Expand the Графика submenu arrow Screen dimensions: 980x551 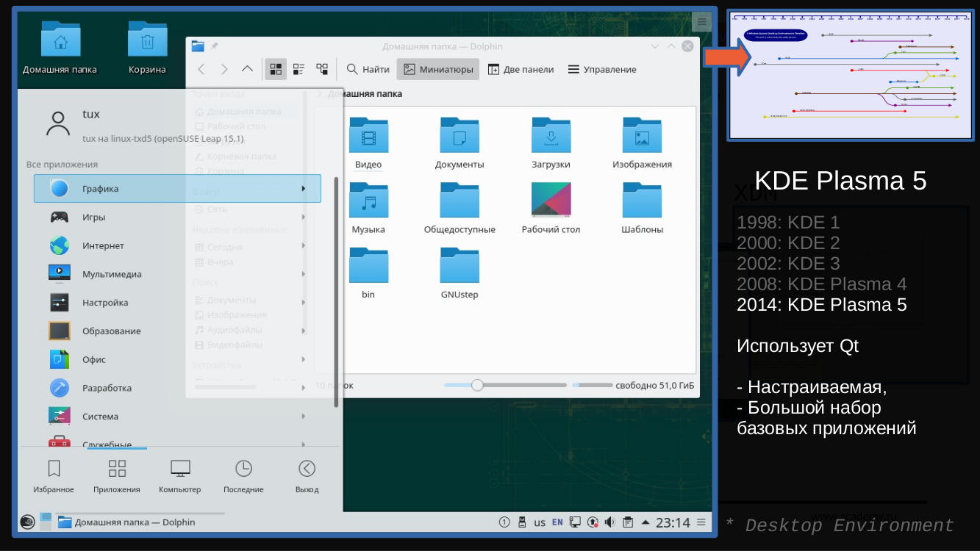click(x=304, y=189)
